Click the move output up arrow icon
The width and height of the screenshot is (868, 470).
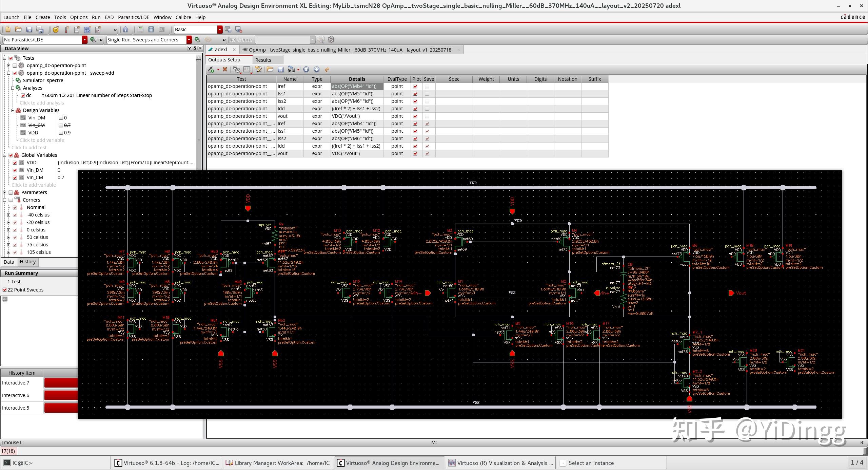coord(306,70)
